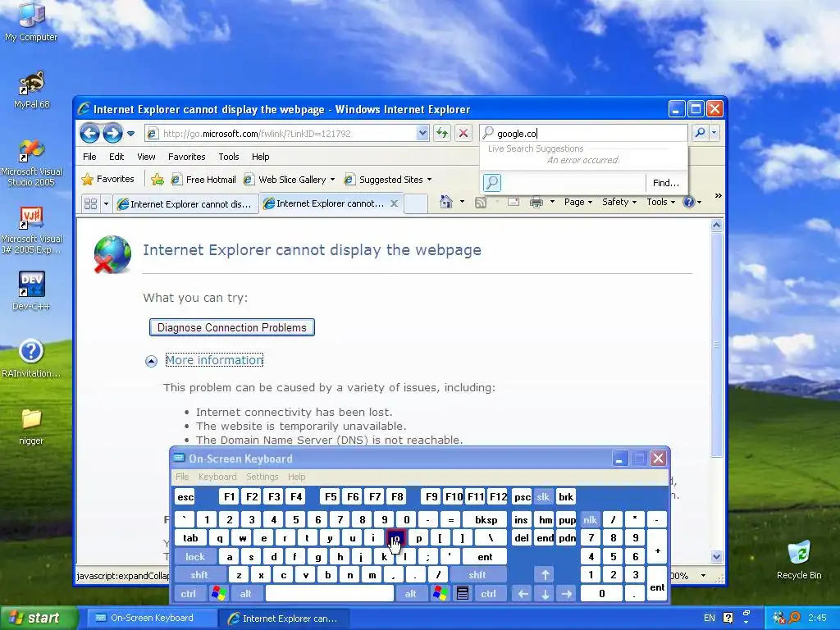The image size is (840, 630).
Task: Select the MyPal 68 desktop icon
Action: (32, 89)
